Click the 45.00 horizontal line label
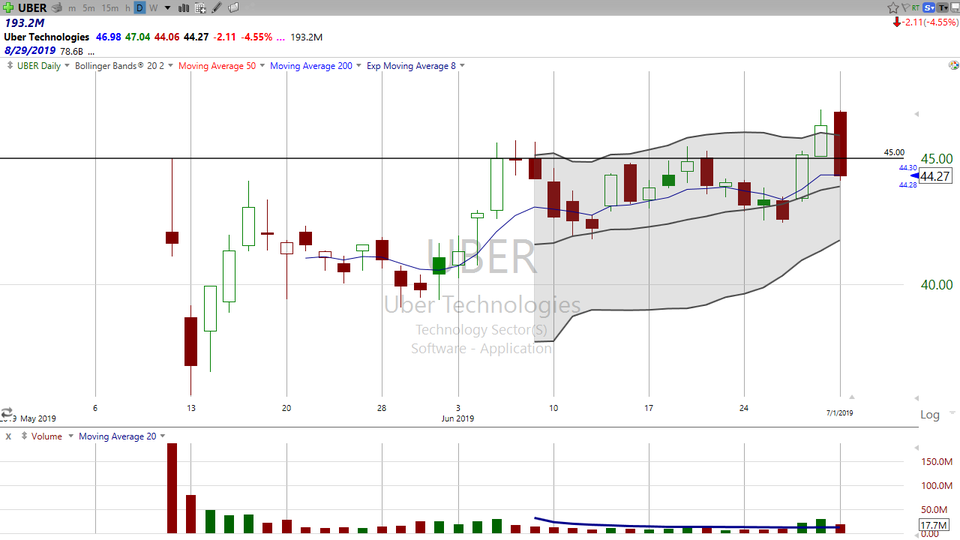Screen dimensions: 960x540 click(894, 152)
